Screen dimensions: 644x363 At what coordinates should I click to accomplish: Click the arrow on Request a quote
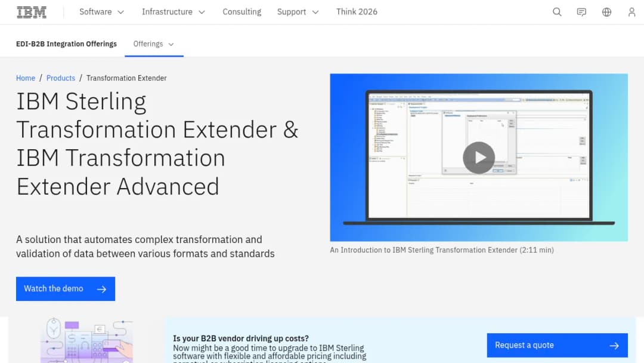coord(614,346)
